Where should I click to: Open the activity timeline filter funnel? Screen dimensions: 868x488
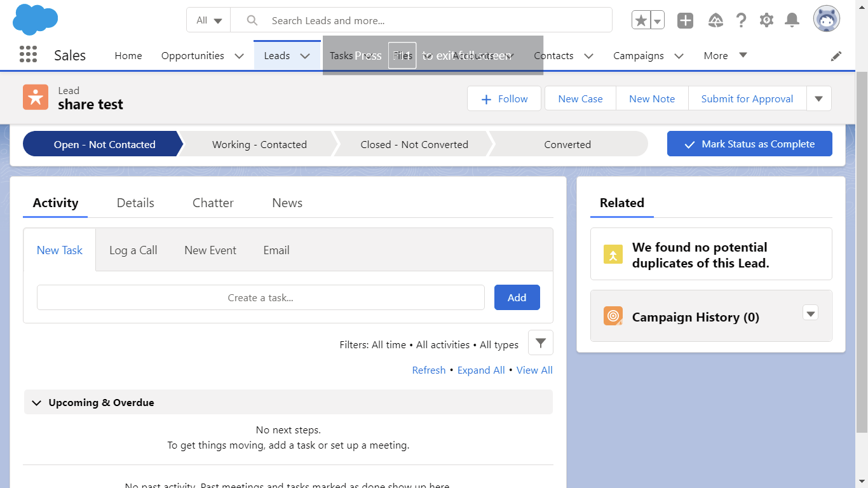(541, 342)
